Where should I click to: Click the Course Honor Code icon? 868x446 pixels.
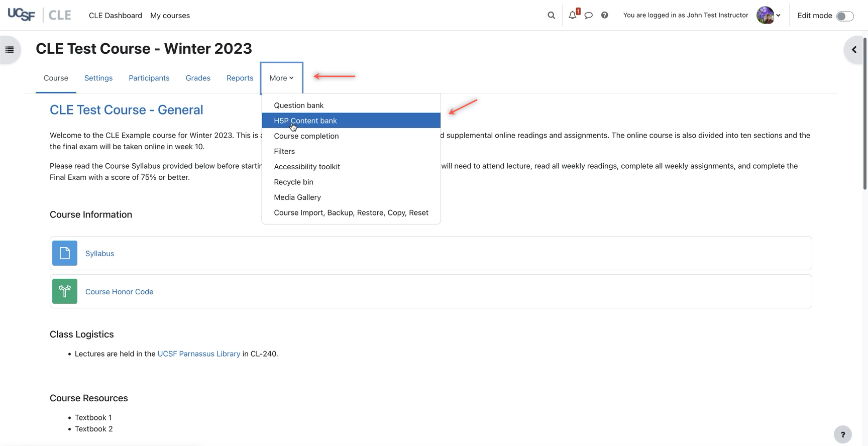tap(65, 291)
